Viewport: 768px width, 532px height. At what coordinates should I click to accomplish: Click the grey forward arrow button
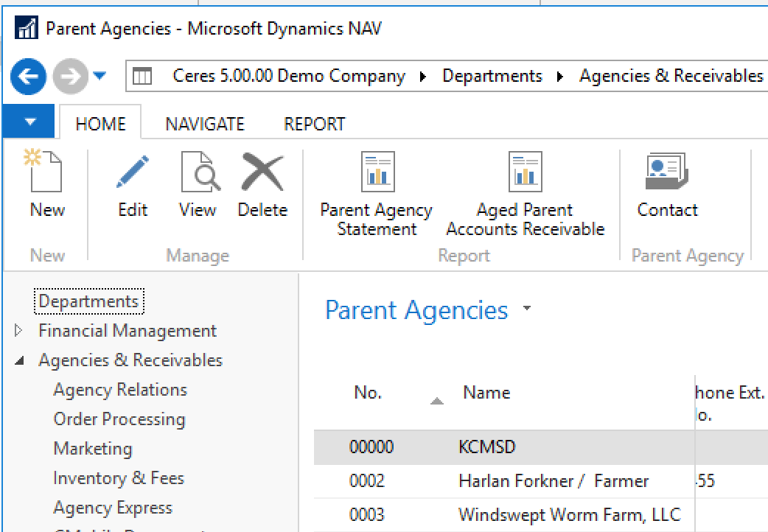[69, 77]
